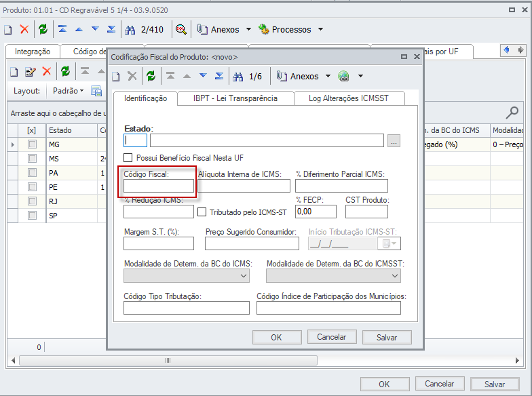Click red delete X in Produto toolbar
The height and width of the screenshot is (396, 532).
(x=24, y=30)
